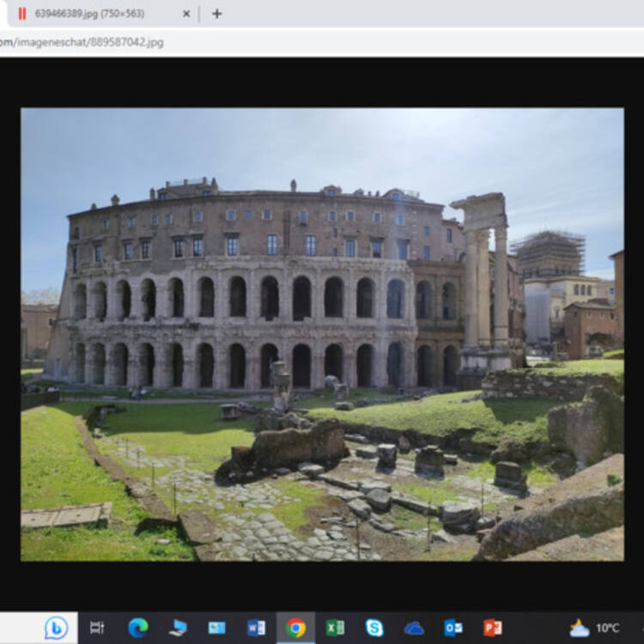Open Microsoft Excel from taskbar
This screenshot has height=644, width=644.
pyautogui.click(x=335, y=628)
